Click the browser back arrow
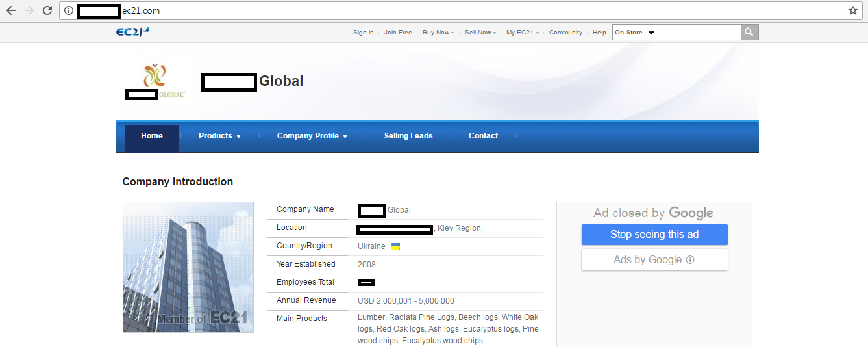Image resolution: width=868 pixels, height=353 pixels. tap(11, 10)
